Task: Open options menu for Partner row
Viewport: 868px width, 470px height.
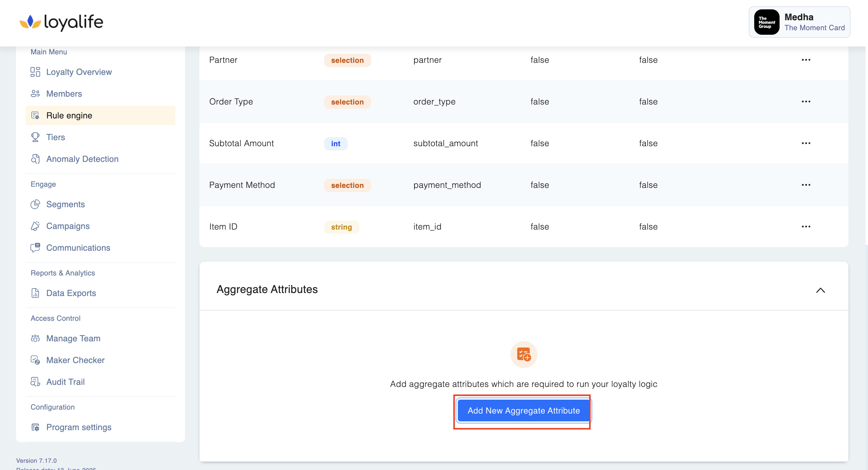Action: (x=806, y=60)
